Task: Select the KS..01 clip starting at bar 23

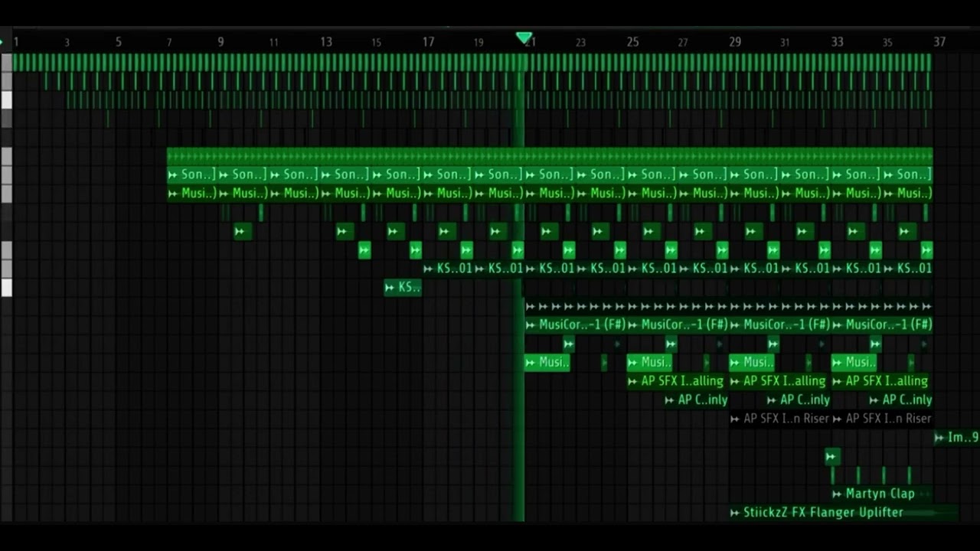Action: 601,269
